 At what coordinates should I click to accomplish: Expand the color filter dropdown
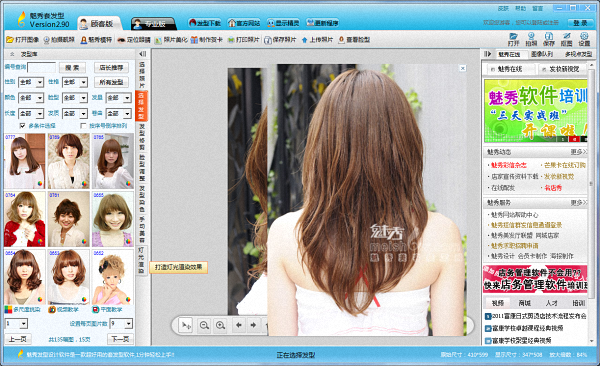31,98
